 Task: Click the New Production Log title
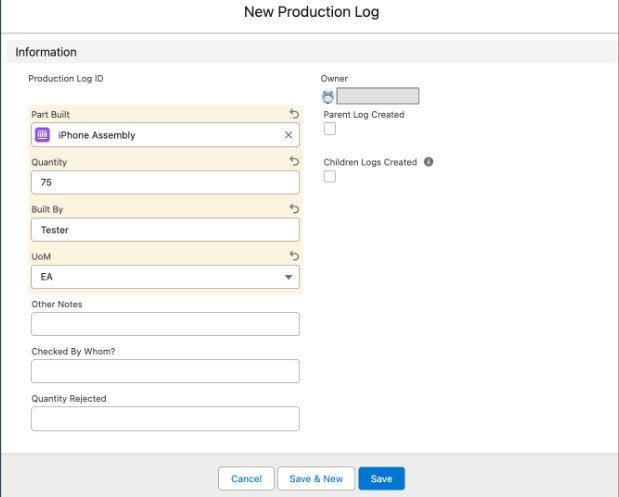311,12
